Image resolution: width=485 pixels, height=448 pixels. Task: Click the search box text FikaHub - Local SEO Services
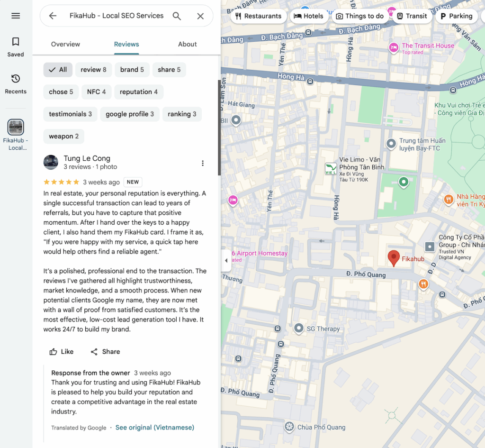tap(117, 16)
